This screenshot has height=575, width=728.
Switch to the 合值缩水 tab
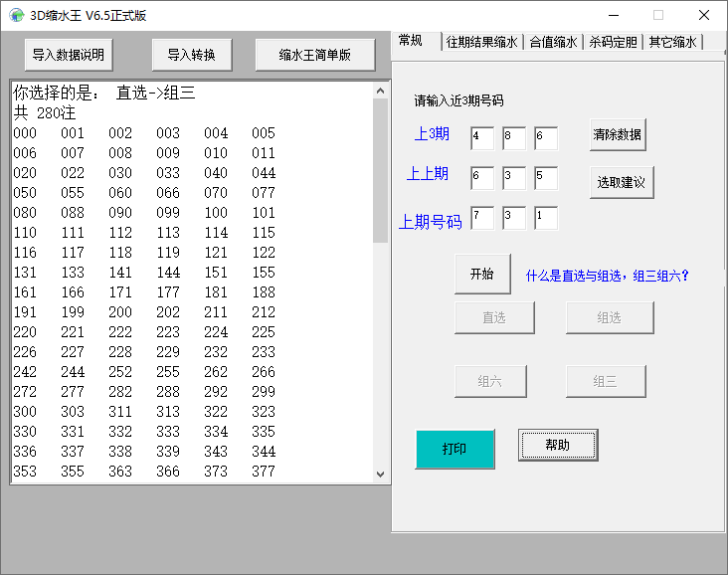[x=553, y=42]
